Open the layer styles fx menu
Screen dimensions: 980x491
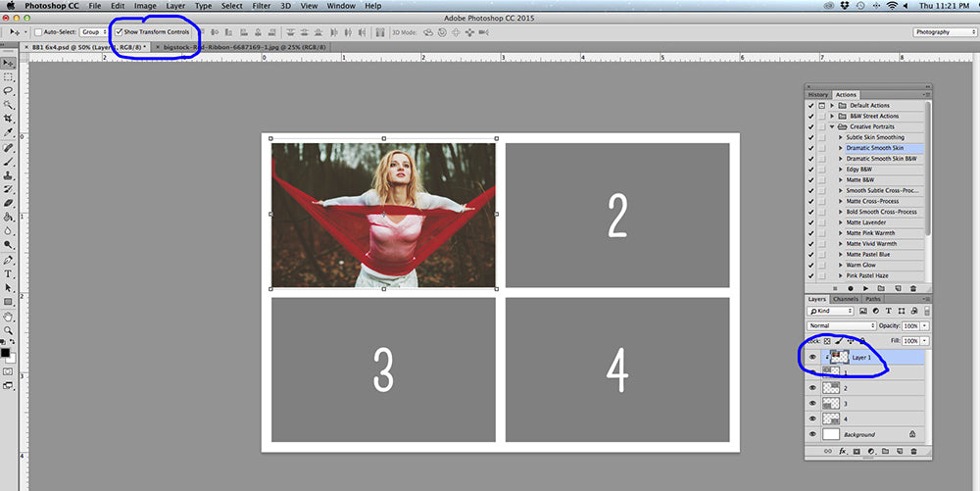click(843, 451)
